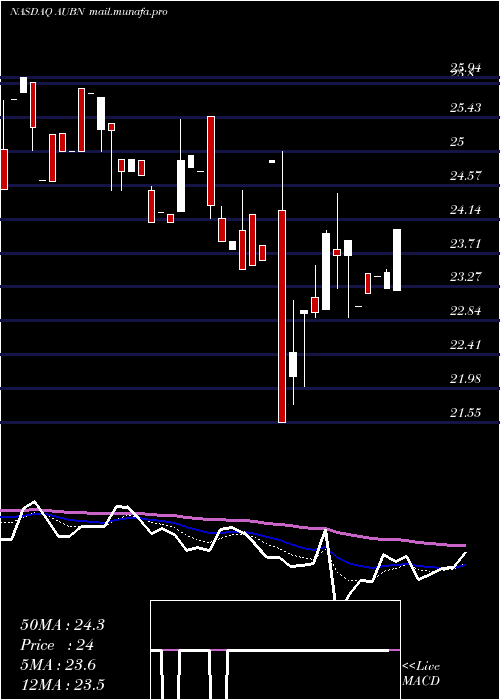Click the 23.27 price axis label
Viewport: 500px width, 700px height.
(x=466, y=277)
